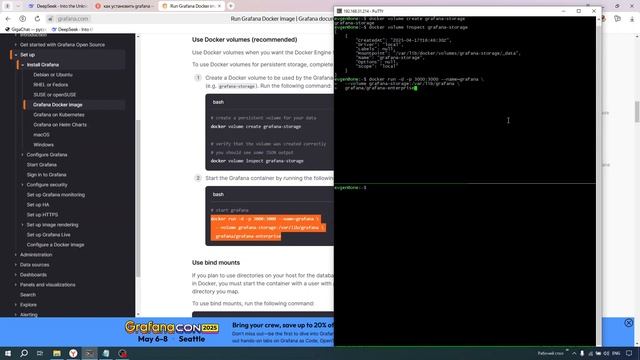Click 'Use Docker volumes (recommended)' heading
Viewport: 640px width, 360px height.
244,40
